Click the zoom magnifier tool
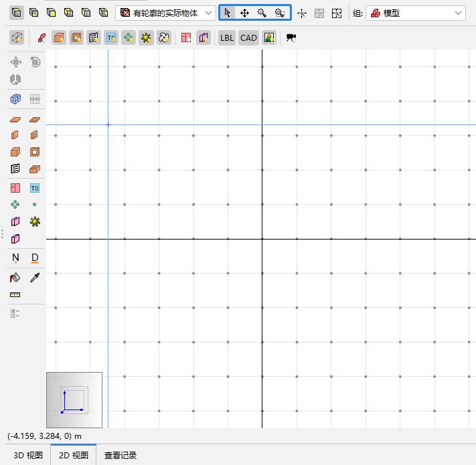The height and width of the screenshot is (465, 476). pyautogui.click(x=262, y=13)
